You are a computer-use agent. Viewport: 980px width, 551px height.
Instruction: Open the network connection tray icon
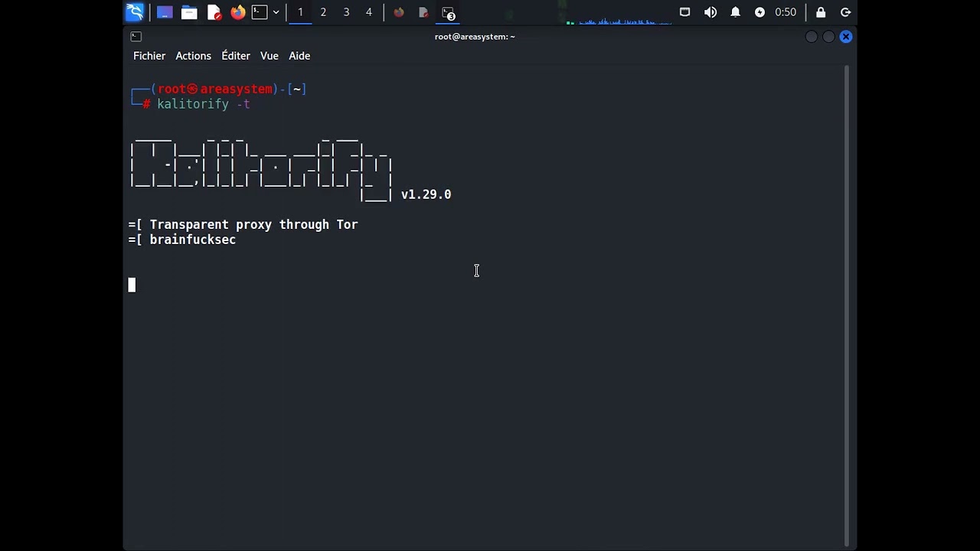[685, 12]
